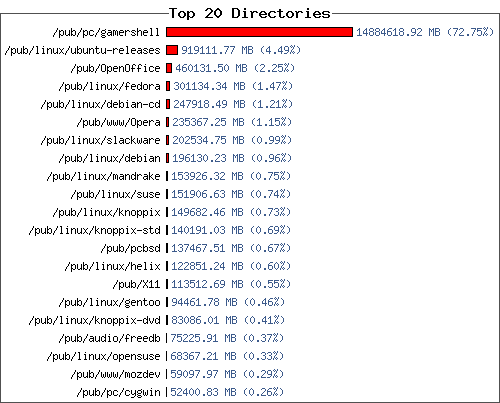Click the /pub/linux/mandrake directory label
Viewport: 500px width, 403px height.
coord(103,177)
